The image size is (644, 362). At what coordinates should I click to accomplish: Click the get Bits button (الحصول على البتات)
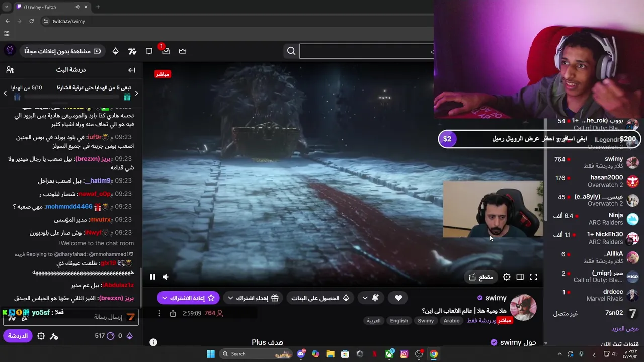[x=320, y=298]
